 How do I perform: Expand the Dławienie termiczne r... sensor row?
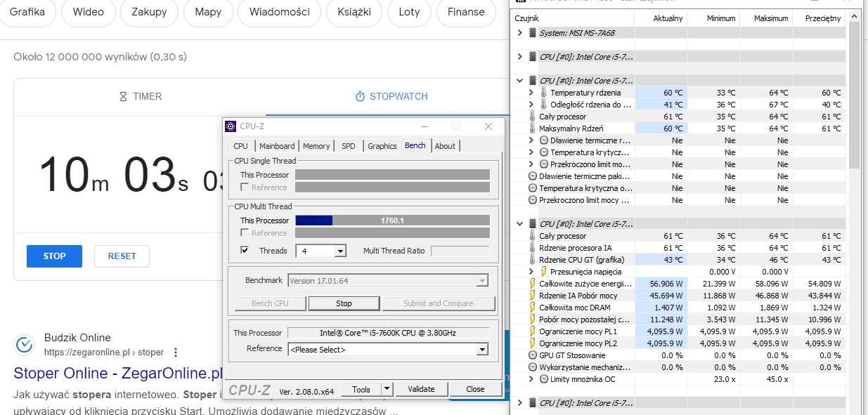point(531,140)
